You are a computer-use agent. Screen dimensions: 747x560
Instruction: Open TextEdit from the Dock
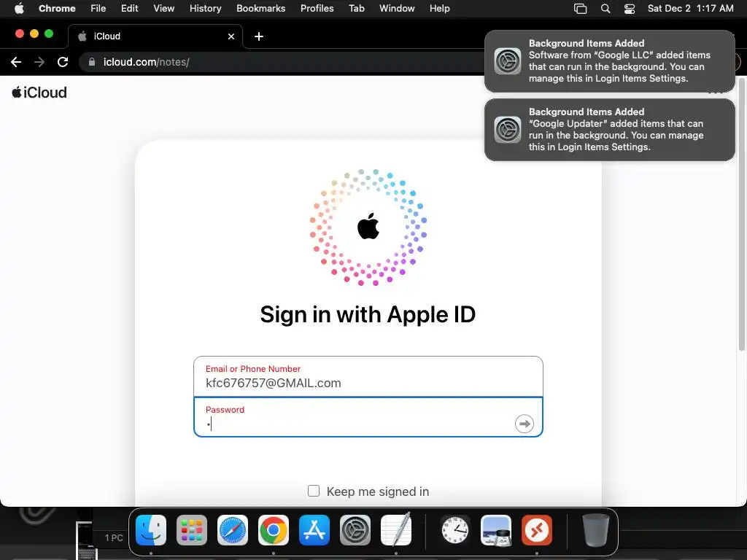tap(396, 529)
